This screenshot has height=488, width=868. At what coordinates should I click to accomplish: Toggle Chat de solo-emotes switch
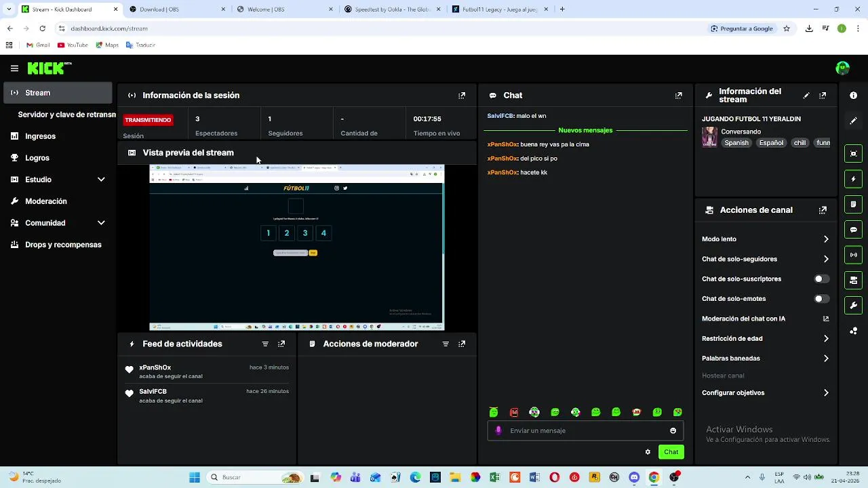click(x=821, y=299)
